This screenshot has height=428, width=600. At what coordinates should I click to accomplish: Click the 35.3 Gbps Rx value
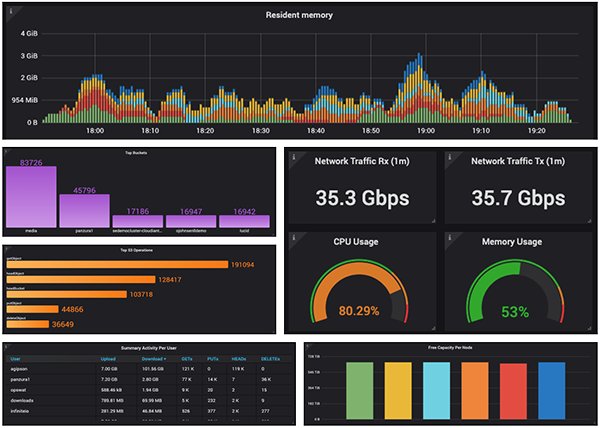pos(362,198)
